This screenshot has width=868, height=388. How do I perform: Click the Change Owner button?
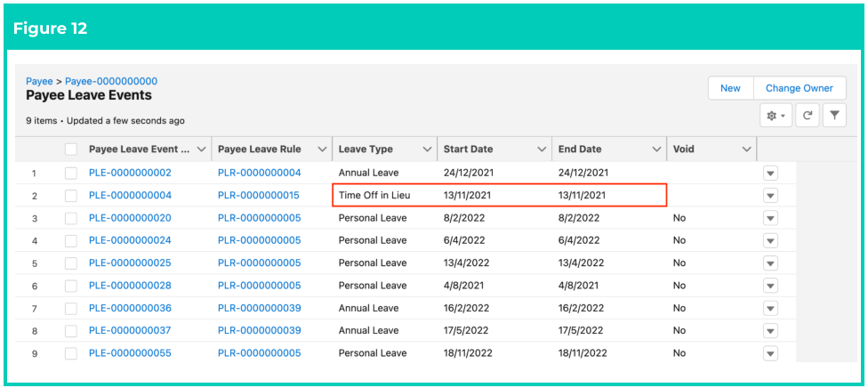pyautogui.click(x=799, y=88)
